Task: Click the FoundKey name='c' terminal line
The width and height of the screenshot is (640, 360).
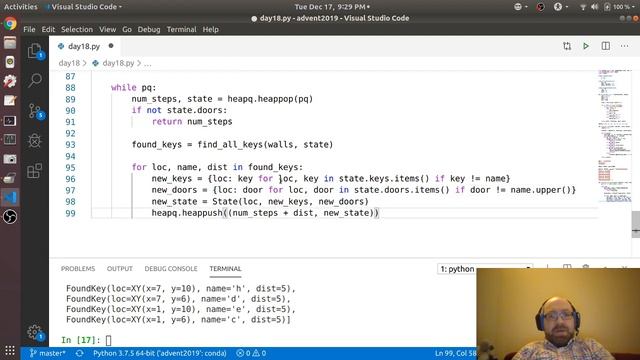Action: 178,320
